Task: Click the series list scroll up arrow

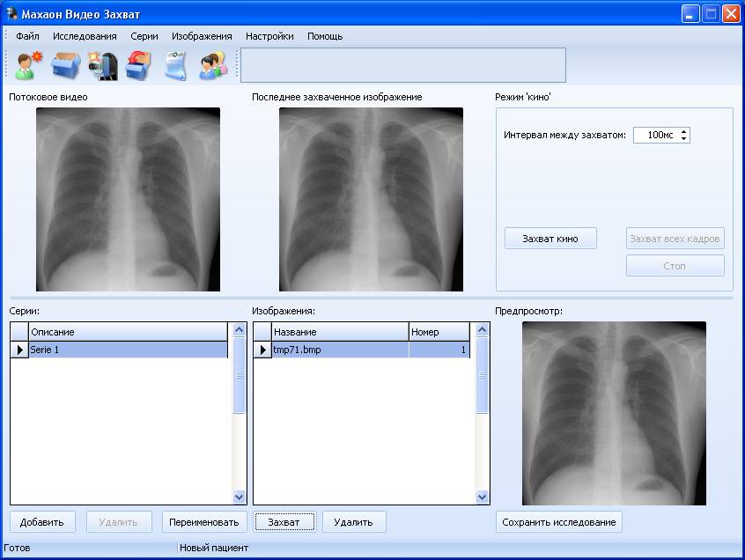Action: click(239, 329)
